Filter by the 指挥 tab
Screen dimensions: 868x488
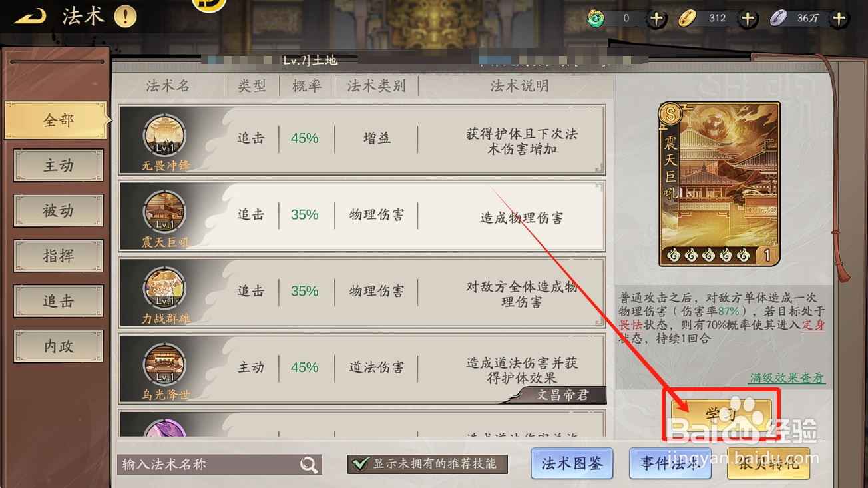coord(59,256)
